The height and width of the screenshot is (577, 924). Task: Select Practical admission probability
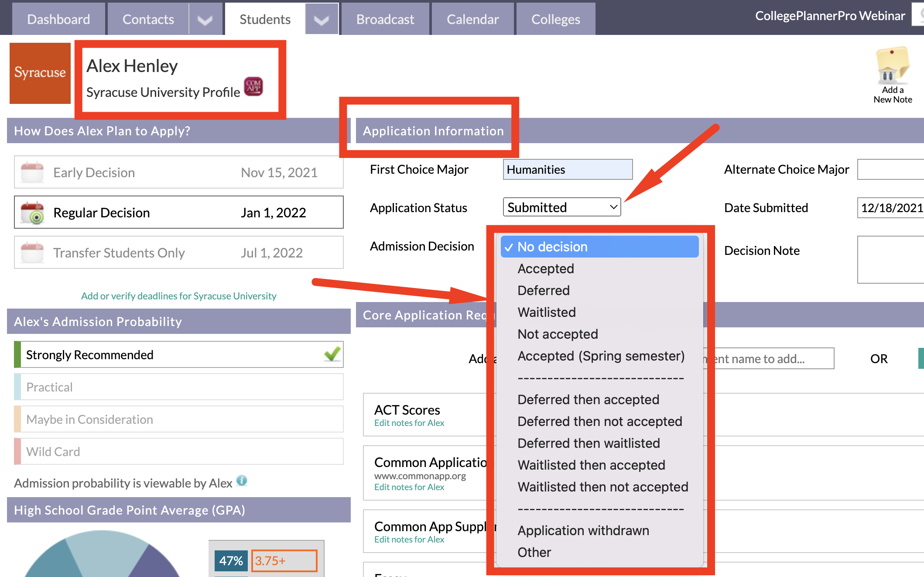[179, 387]
